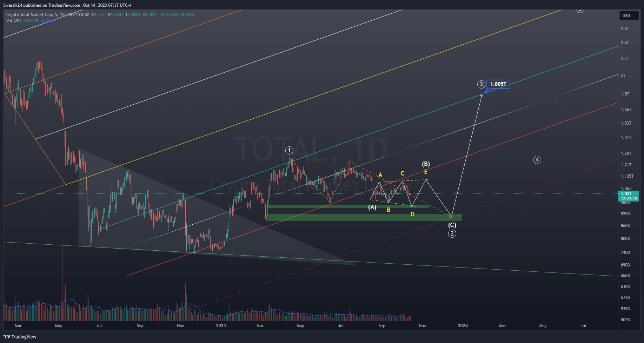Click the upper thin green support zone rectangle
The width and height of the screenshot is (644, 343).
coord(348,206)
